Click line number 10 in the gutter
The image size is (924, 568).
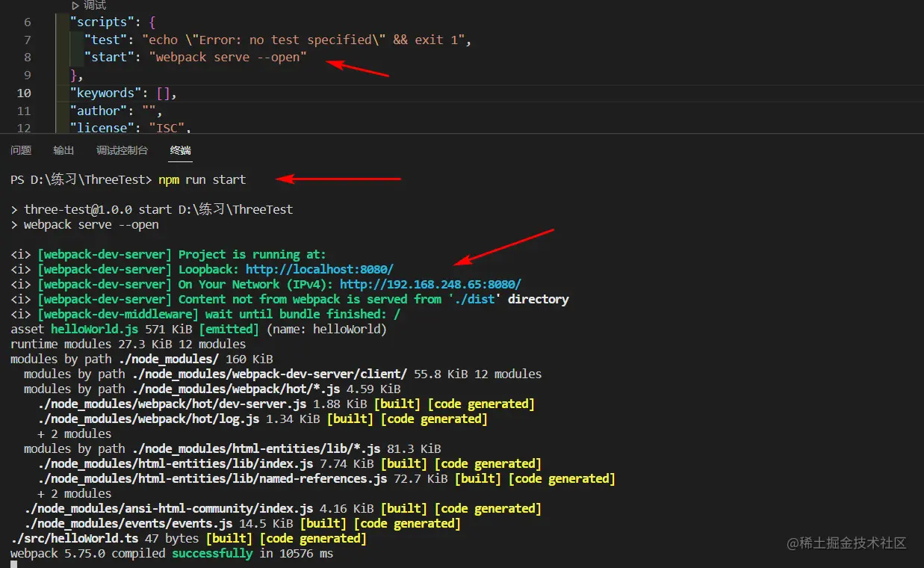(x=24, y=93)
